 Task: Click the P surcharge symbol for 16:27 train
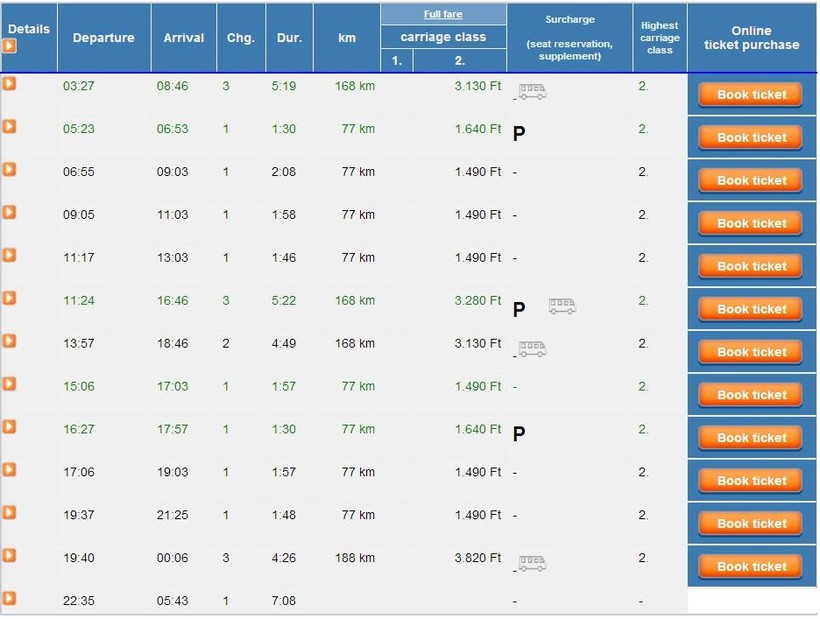coord(519,434)
